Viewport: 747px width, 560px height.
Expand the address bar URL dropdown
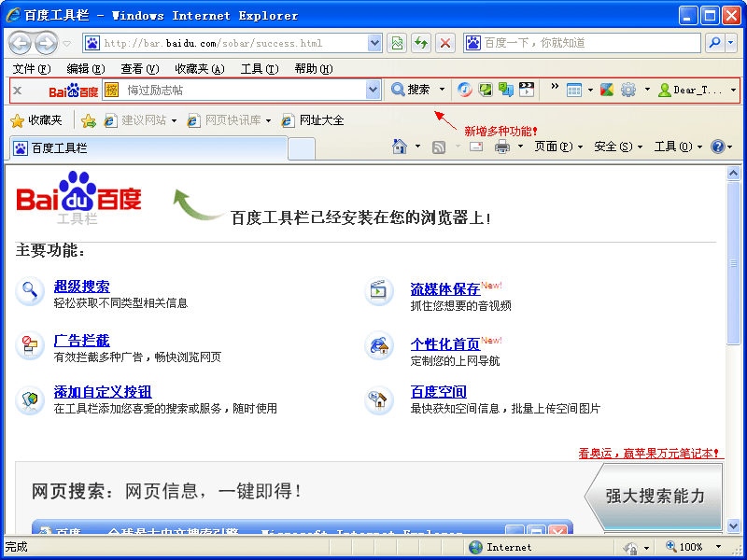[374, 43]
